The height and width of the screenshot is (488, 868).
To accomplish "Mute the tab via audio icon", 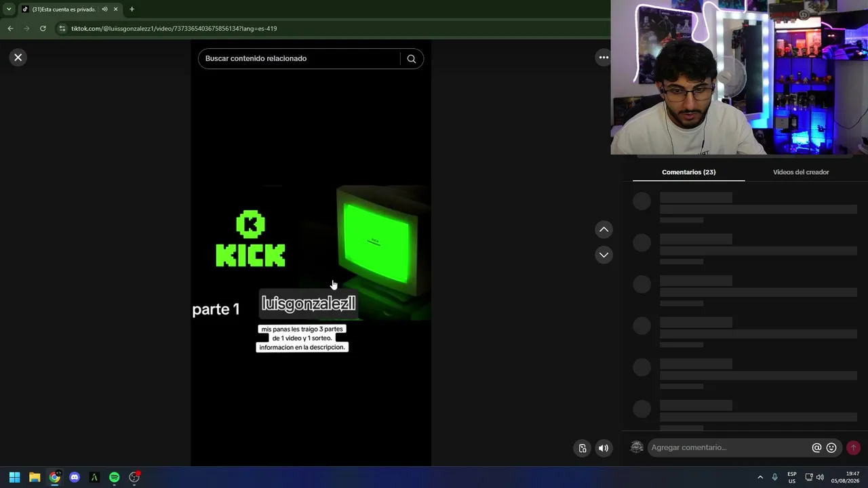I will pyautogui.click(x=104, y=9).
